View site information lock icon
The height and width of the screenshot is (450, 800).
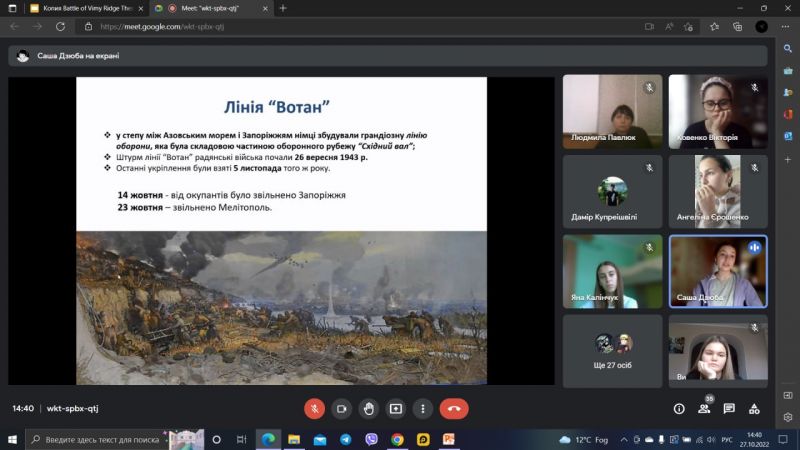click(x=88, y=27)
